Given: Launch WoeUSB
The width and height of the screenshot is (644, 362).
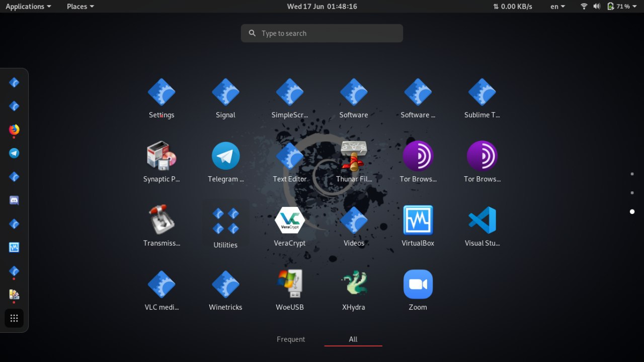Looking at the screenshot, I should tap(290, 291).
